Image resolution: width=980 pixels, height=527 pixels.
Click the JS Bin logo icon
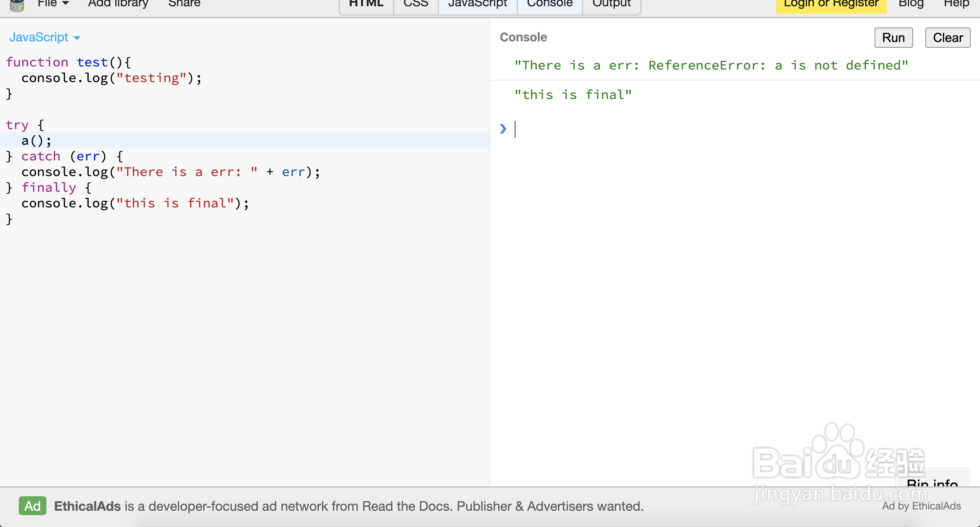coord(17,5)
